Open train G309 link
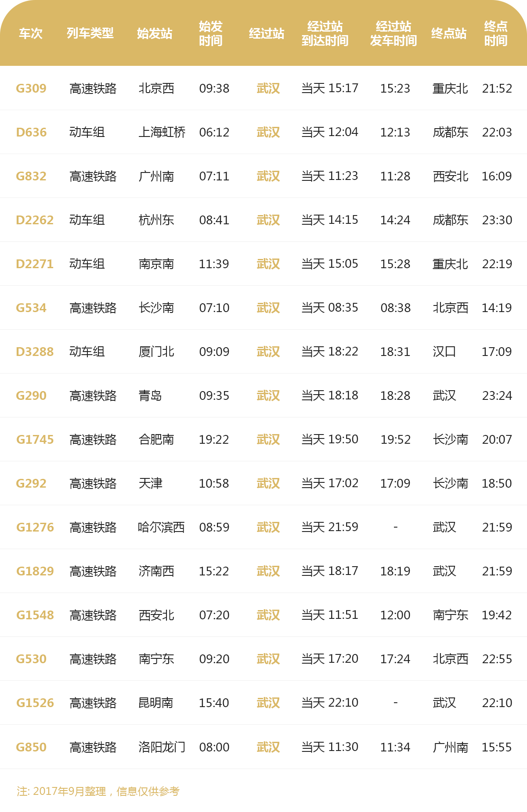Screen dimensions: 527x812 [31, 88]
